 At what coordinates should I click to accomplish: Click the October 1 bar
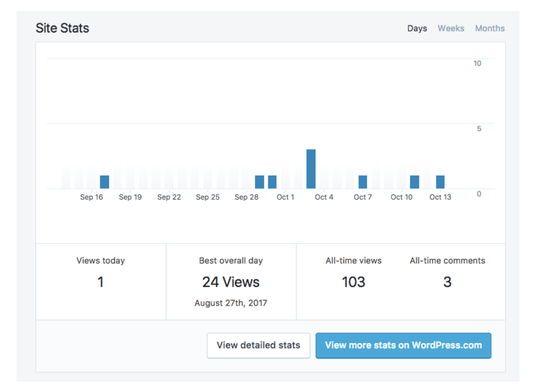click(x=273, y=181)
